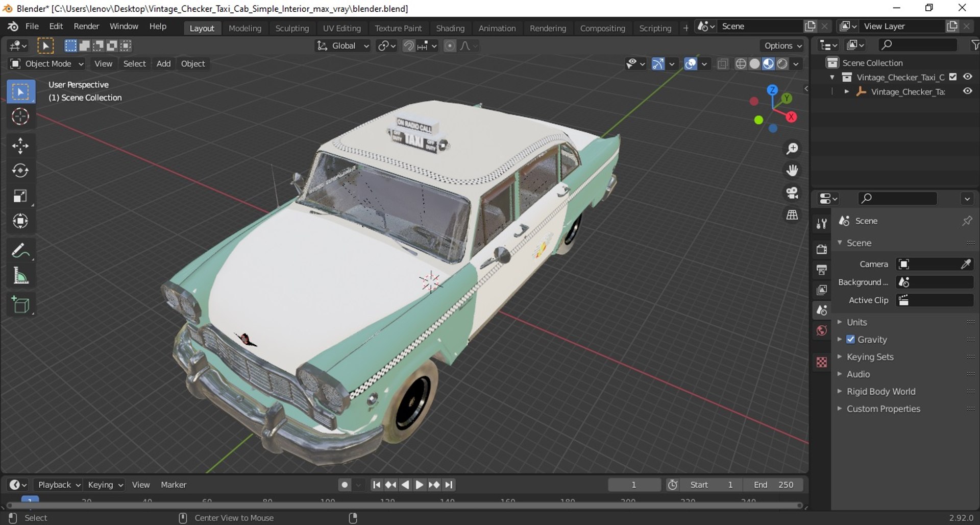
Task: Open the Add menu in viewport
Action: tap(163, 64)
